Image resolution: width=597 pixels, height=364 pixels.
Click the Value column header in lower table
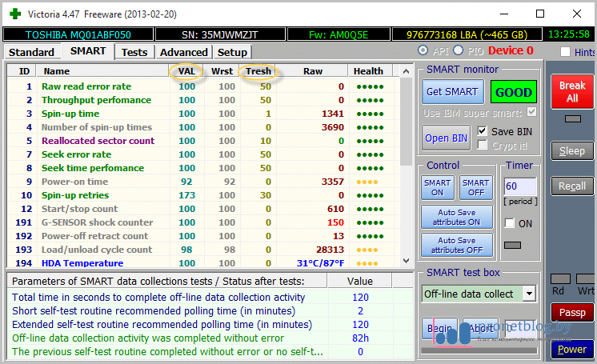[359, 282]
